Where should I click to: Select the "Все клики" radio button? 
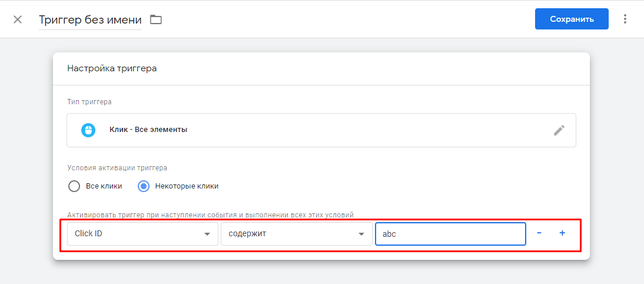point(74,186)
